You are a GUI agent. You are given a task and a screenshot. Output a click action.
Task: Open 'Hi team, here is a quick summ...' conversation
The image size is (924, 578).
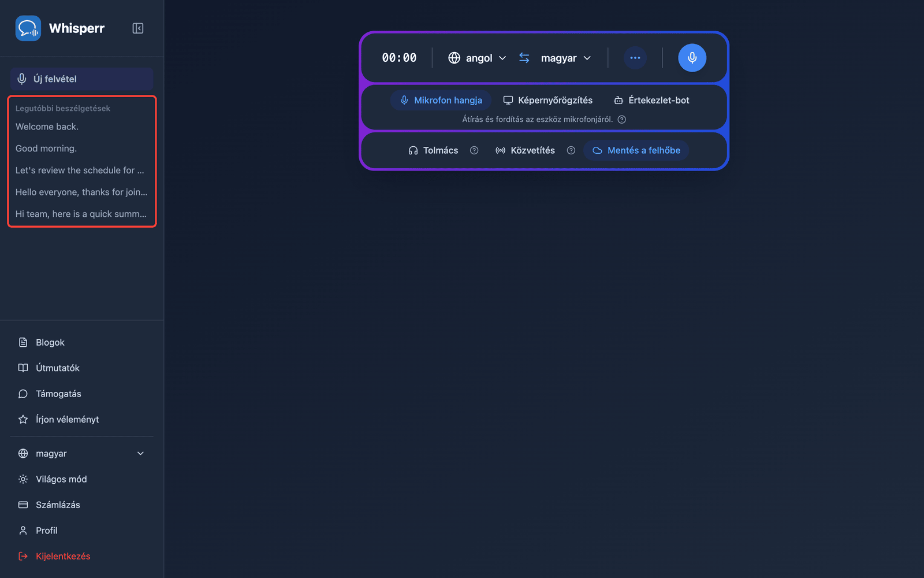pyautogui.click(x=81, y=214)
